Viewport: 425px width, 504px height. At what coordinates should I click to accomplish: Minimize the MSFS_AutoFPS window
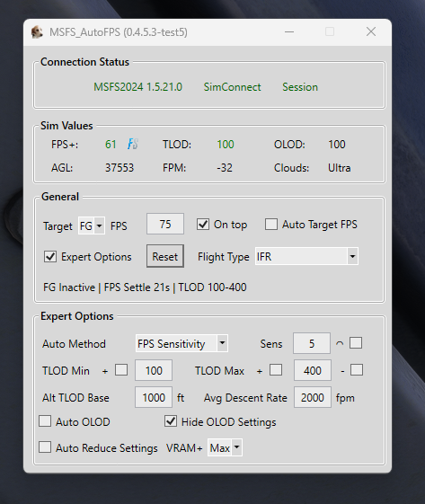pos(289,31)
